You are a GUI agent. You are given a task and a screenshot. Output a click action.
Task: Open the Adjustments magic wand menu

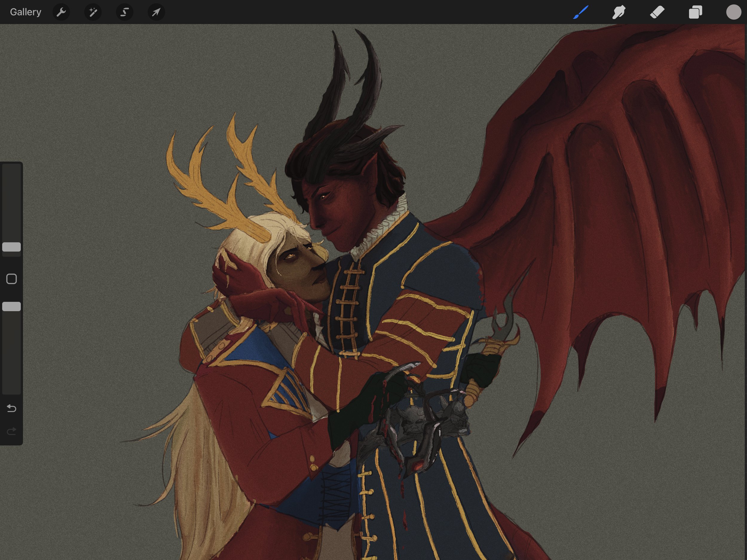tap(93, 13)
